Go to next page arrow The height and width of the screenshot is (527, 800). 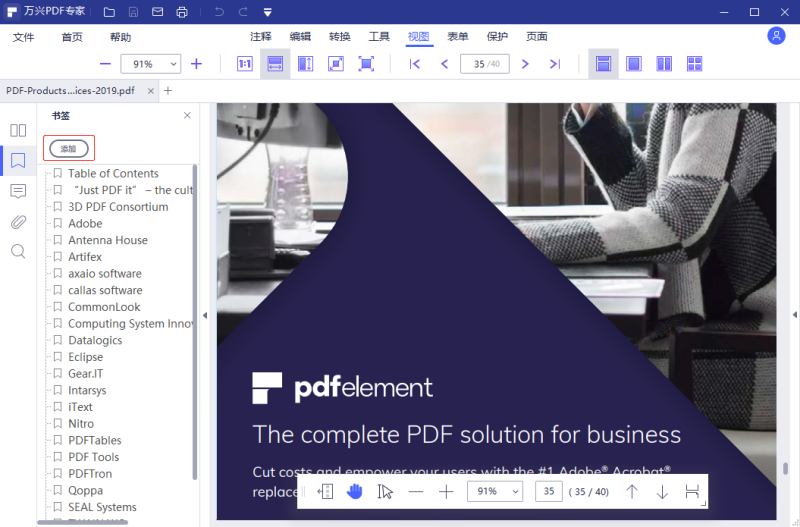tap(525, 64)
